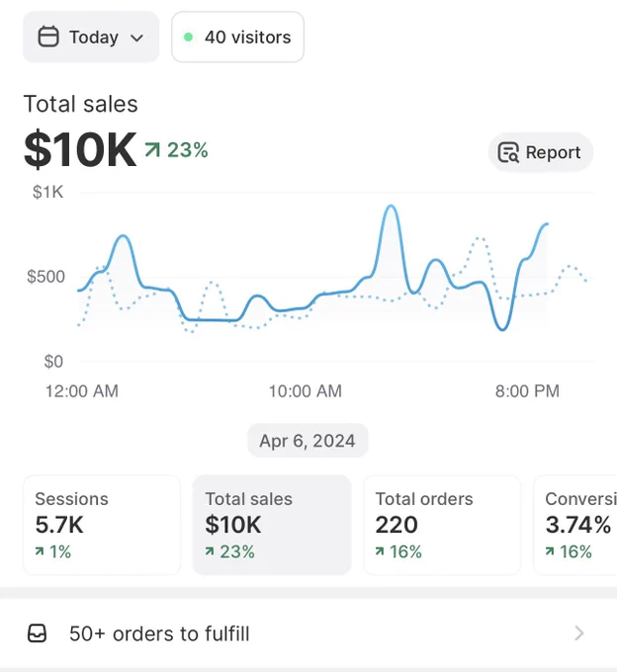Open the 50+ orders to fulfill row
The height and width of the screenshot is (672, 617).
[x=308, y=633]
